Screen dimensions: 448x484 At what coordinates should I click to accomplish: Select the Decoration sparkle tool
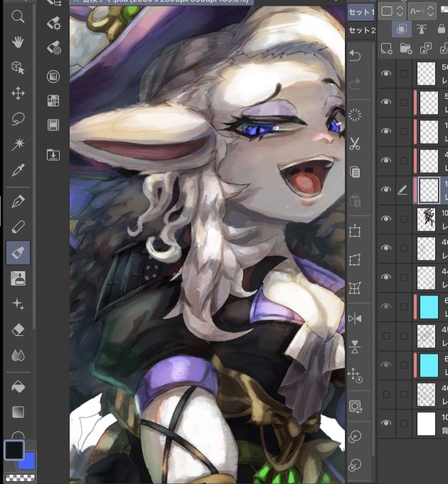pyautogui.click(x=18, y=304)
